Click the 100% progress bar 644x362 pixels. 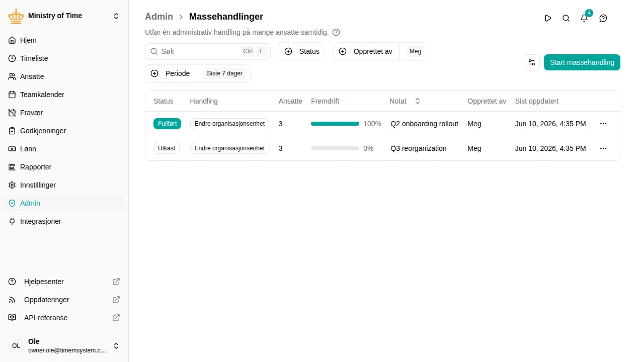(335, 124)
